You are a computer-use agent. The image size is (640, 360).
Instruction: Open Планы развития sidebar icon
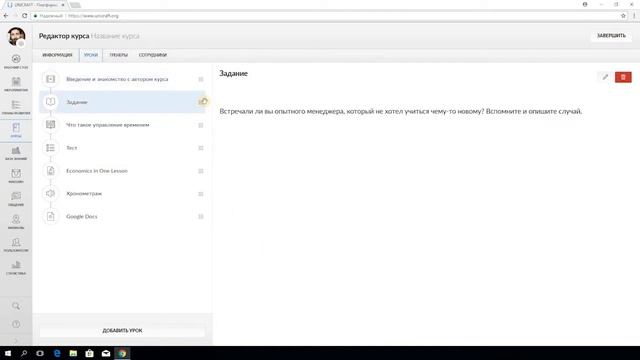[x=16, y=107]
